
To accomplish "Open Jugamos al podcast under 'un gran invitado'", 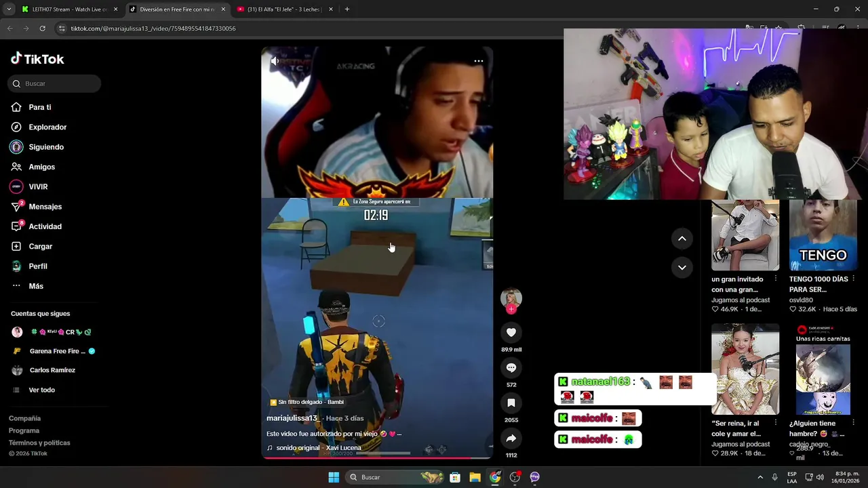I will tap(741, 300).
